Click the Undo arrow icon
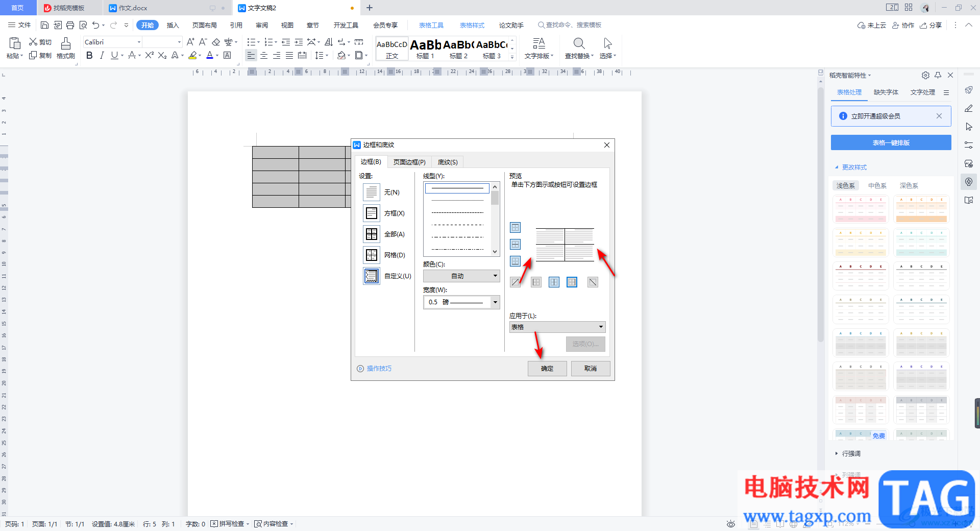 [95, 25]
